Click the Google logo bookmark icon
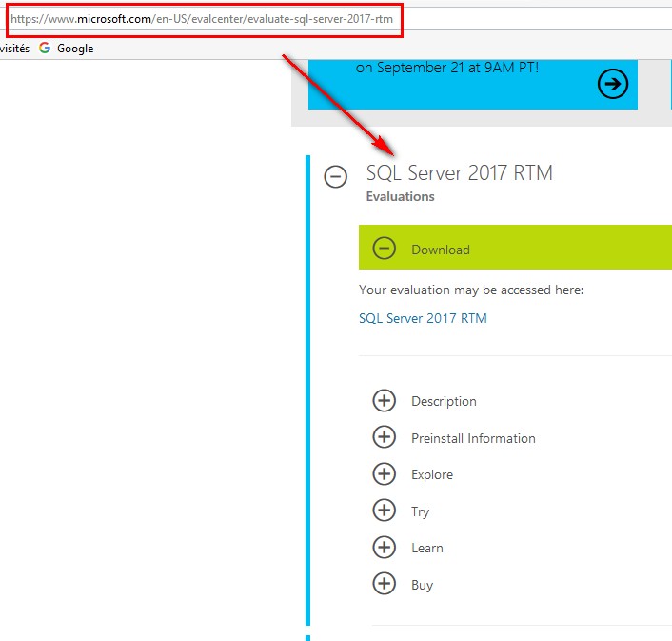672x641 pixels. [45, 48]
